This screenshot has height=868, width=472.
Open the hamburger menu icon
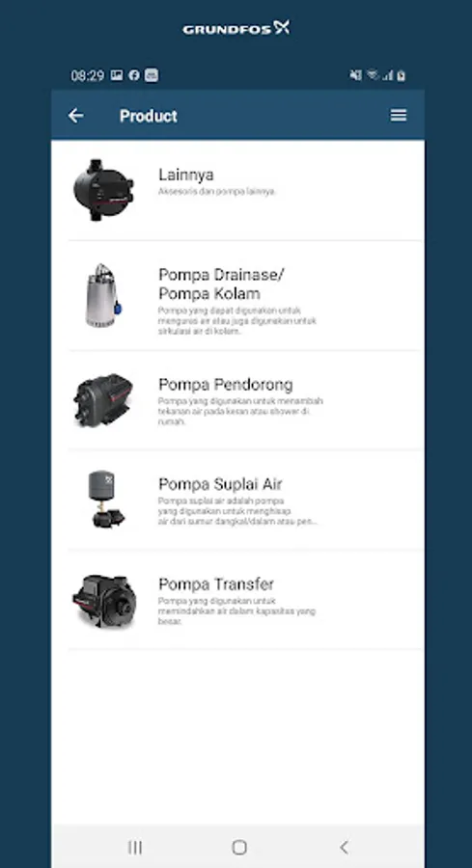click(399, 115)
